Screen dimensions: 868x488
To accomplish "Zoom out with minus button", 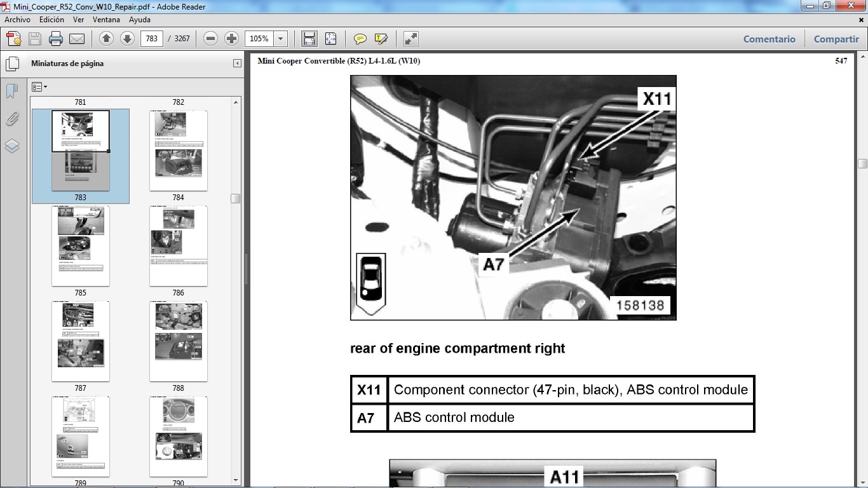I will [x=211, y=39].
